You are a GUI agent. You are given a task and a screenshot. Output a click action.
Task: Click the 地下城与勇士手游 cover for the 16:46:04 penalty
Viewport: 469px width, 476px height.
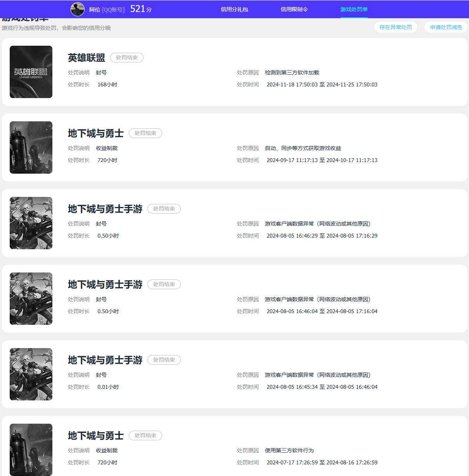click(31, 298)
